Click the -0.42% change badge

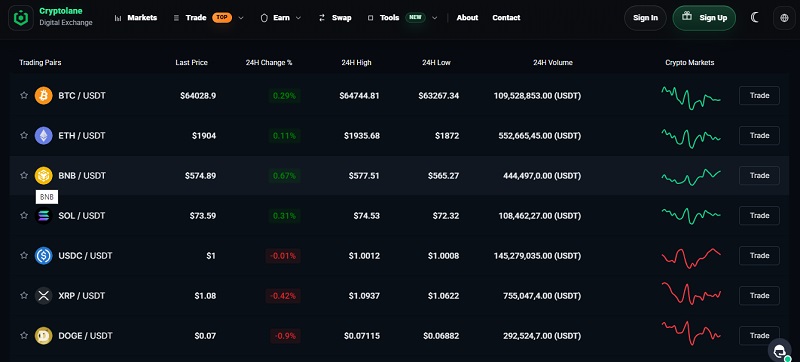(283, 296)
